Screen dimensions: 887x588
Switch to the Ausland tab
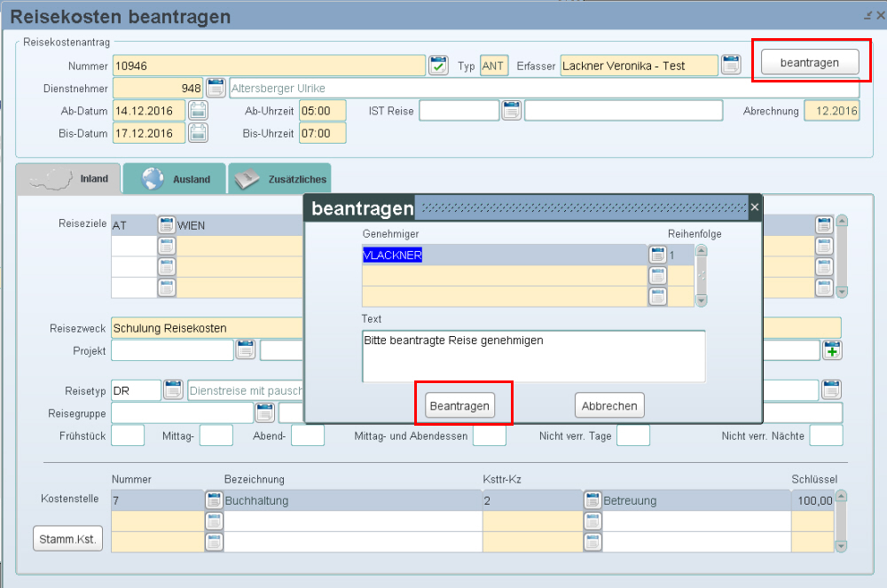point(174,178)
